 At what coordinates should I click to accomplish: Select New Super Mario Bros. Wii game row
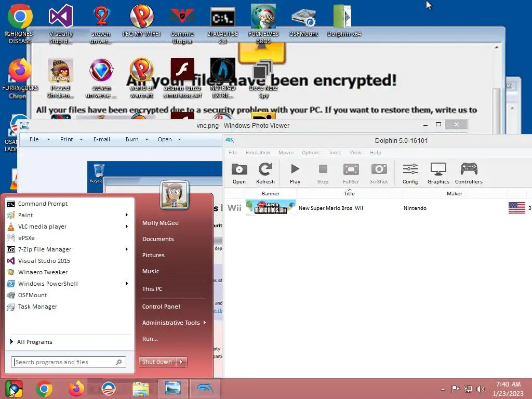pos(378,208)
